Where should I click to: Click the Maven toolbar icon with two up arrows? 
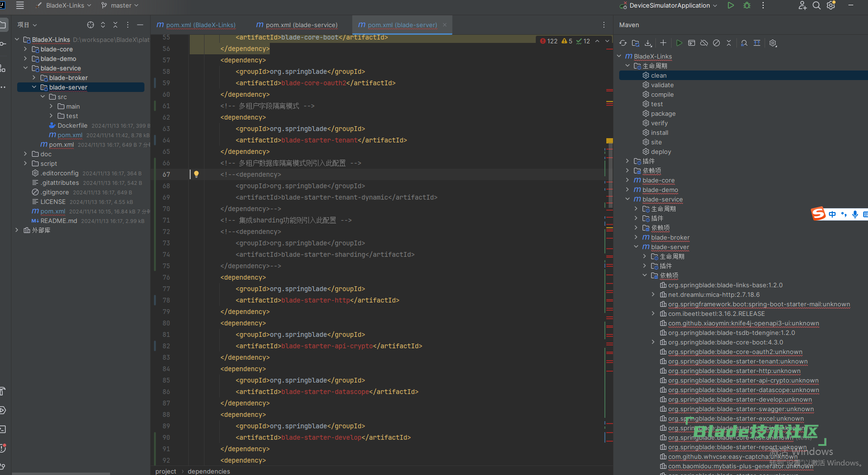tap(757, 43)
